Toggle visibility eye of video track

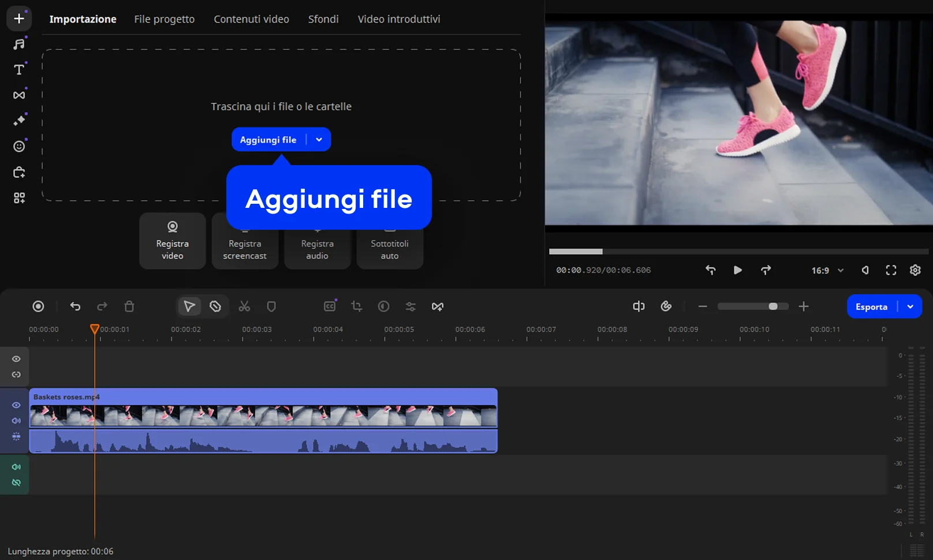tap(16, 405)
